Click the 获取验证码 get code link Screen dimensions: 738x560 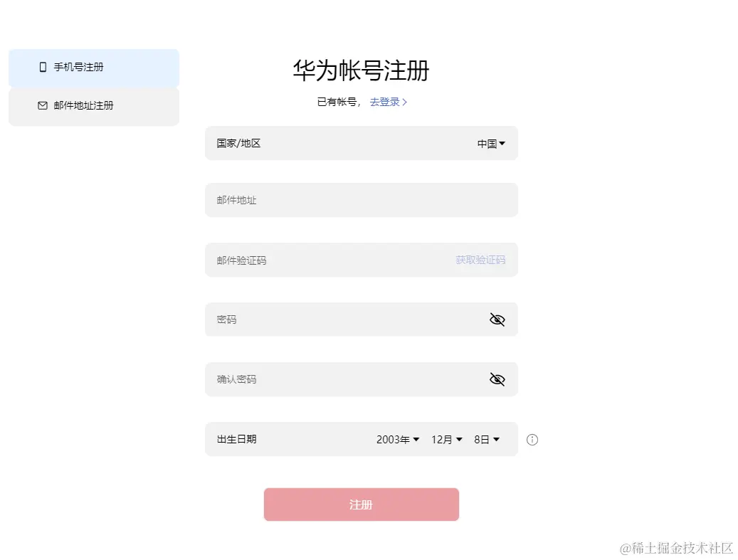(x=480, y=260)
